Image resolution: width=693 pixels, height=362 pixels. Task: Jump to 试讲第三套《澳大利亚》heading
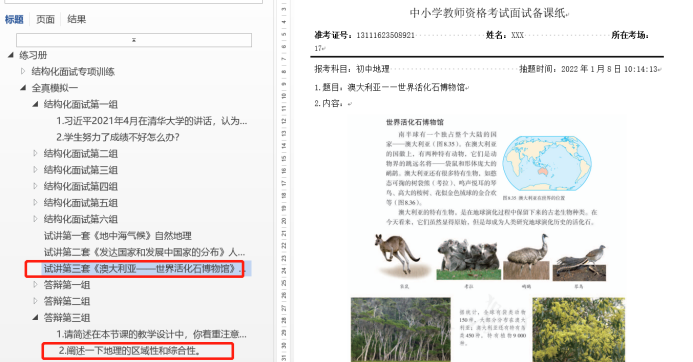click(x=144, y=268)
